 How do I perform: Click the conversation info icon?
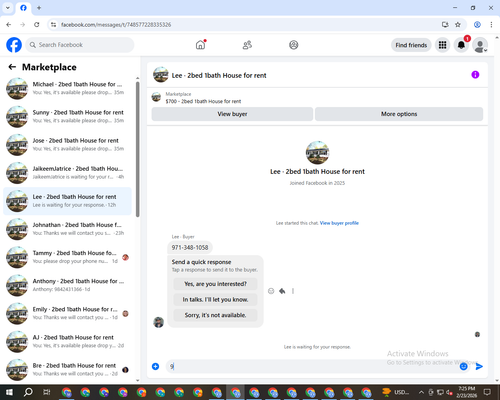[475, 75]
